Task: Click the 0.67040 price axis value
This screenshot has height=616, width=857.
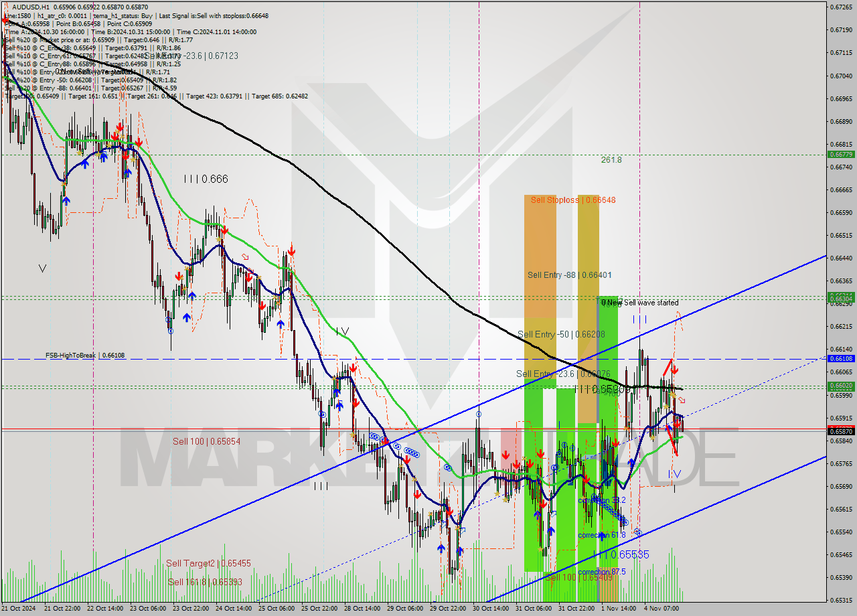Action: pos(841,76)
